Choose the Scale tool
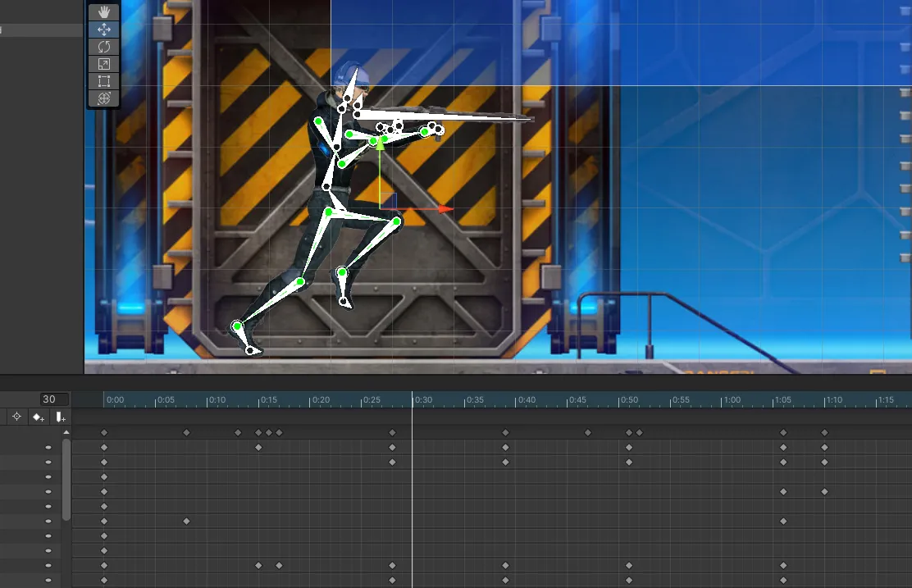Viewport: 912px width, 588px height. 104,64
